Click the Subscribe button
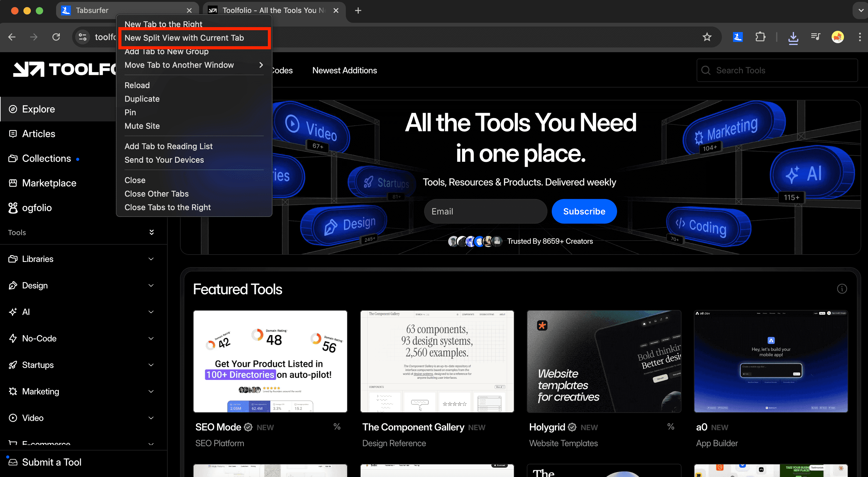This screenshot has height=477, width=868. coord(584,212)
